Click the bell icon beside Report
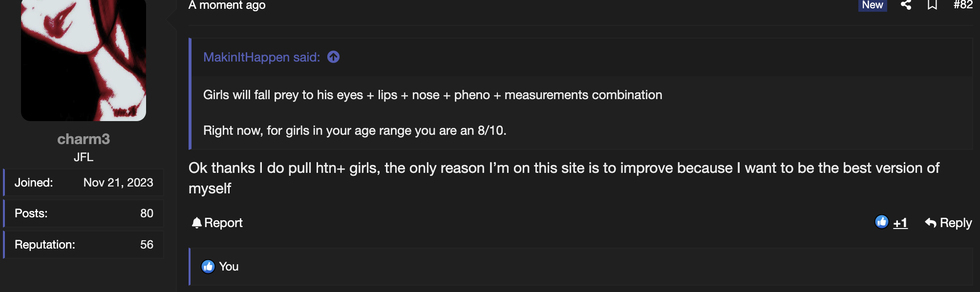 [x=196, y=223]
